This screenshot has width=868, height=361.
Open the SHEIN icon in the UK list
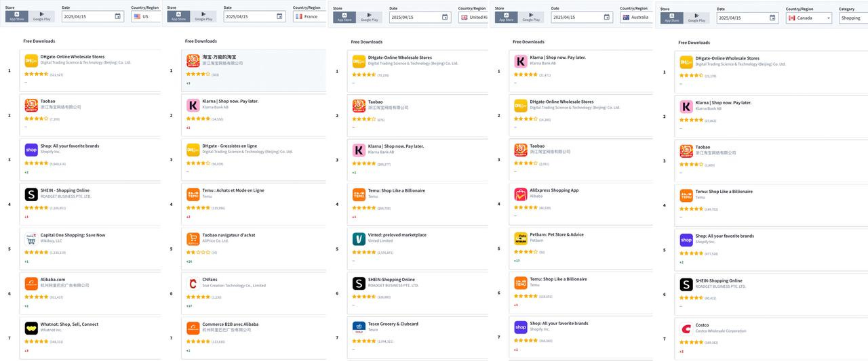[x=359, y=283]
